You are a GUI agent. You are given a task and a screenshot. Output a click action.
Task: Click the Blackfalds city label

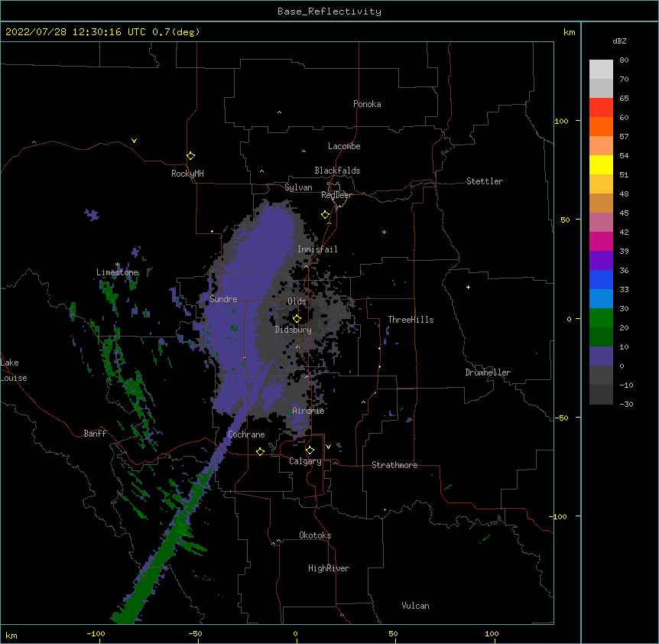click(x=337, y=171)
